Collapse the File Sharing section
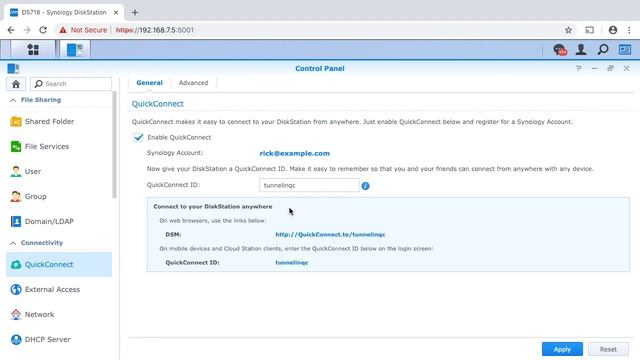The height and width of the screenshot is (360, 640). (13, 100)
